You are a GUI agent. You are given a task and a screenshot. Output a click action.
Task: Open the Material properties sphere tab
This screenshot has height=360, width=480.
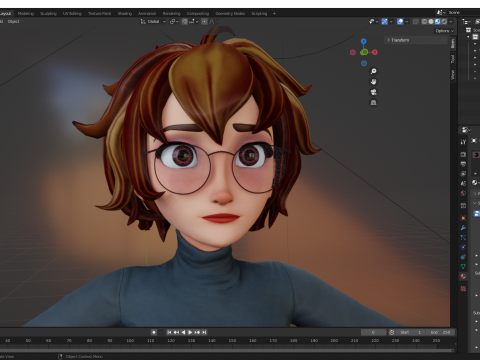point(463,276)
